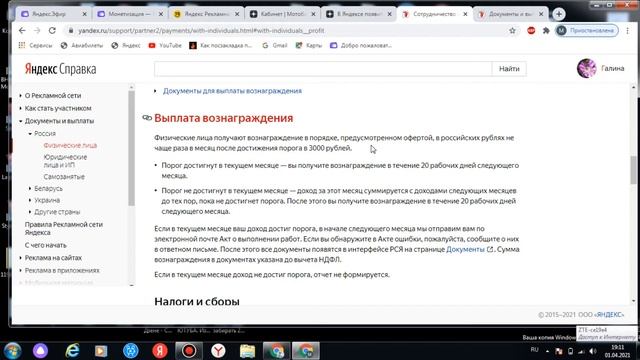Collapse the Россия tree node

(x=30, y=133)
